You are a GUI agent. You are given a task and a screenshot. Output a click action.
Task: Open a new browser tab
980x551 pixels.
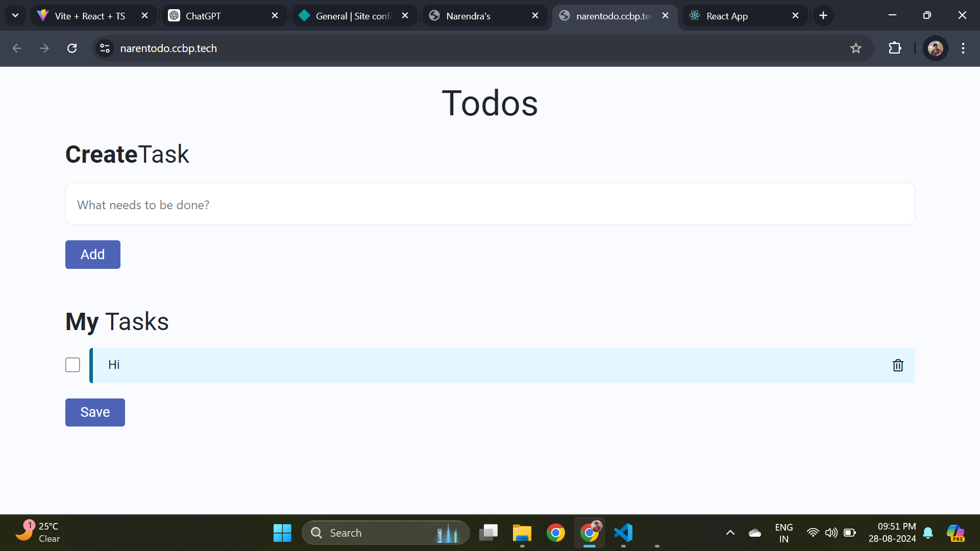(x=823, y=16)
